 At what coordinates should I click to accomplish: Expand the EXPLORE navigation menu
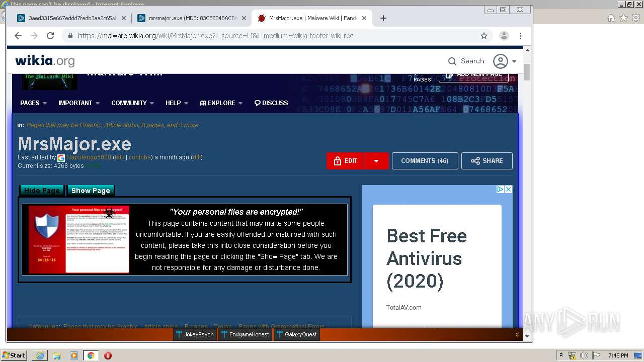click(x=221, y=103)
